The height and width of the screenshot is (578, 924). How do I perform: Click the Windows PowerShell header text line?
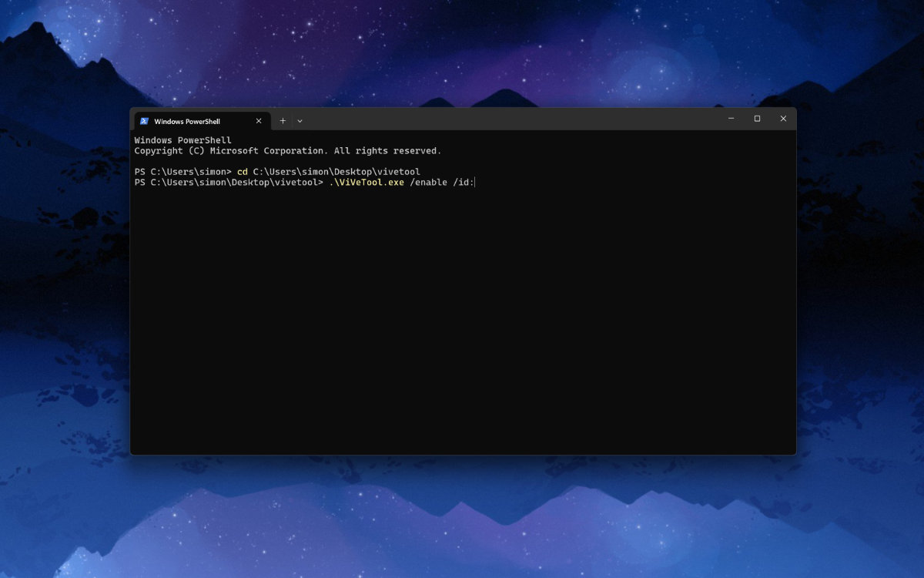(x=183, y=141)
